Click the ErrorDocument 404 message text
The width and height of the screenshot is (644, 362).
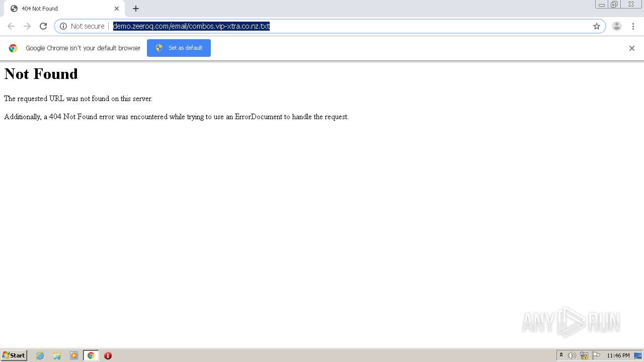[176, 117]
